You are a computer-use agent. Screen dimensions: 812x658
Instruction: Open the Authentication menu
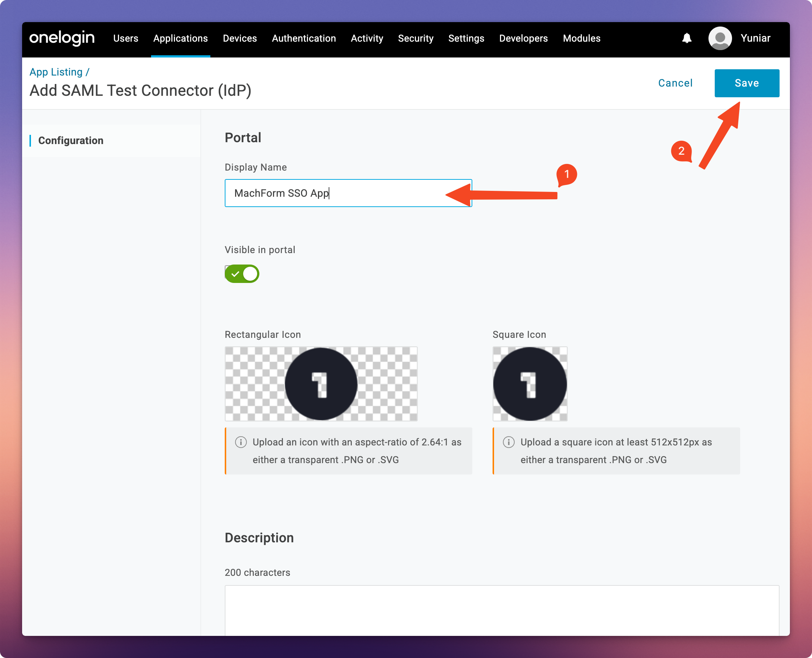(x=304, y=38)
